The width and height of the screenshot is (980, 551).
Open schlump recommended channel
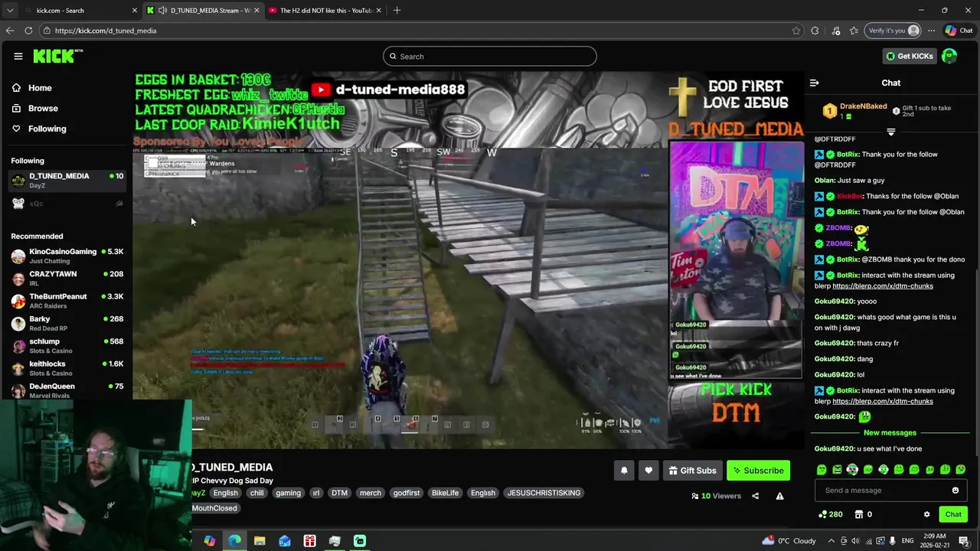click(x=67, y=346)
